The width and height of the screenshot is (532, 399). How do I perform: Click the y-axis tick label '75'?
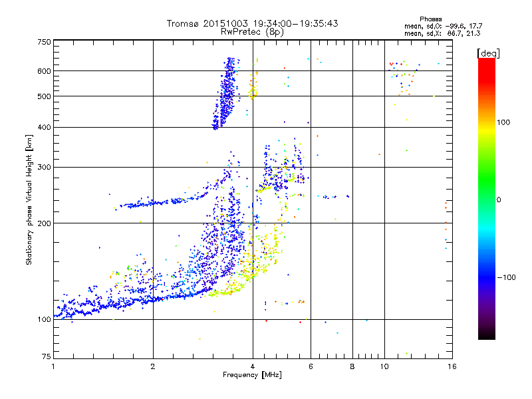pyautogui.click(x=47, y=356)
